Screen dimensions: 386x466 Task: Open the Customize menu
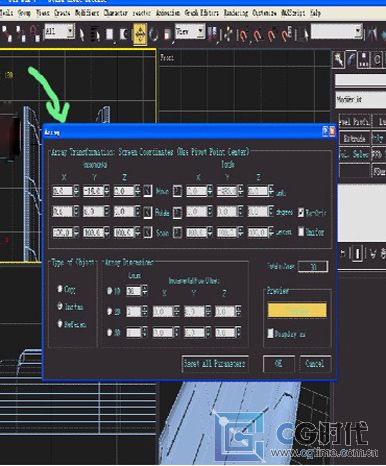click(264, 13)
